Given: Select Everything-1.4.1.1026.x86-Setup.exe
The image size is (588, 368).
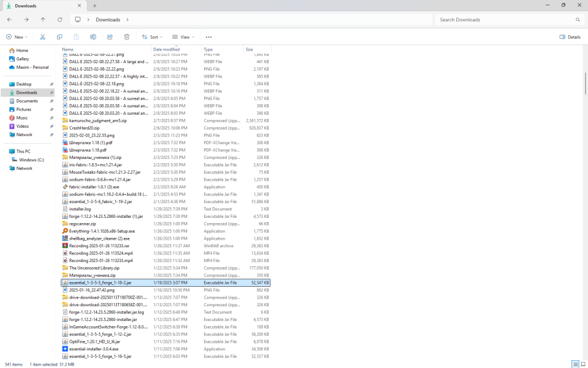Looking at the screenshot, I should [165, 231].
